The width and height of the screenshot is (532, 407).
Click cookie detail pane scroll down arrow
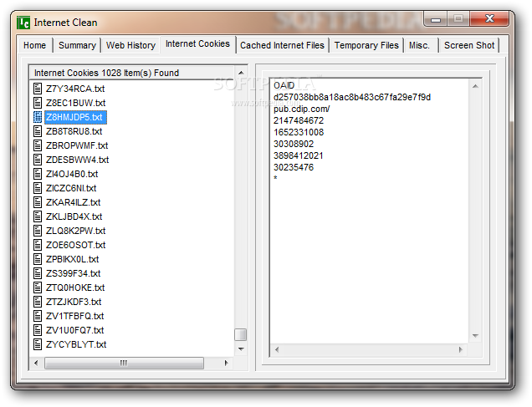point(475,336)
